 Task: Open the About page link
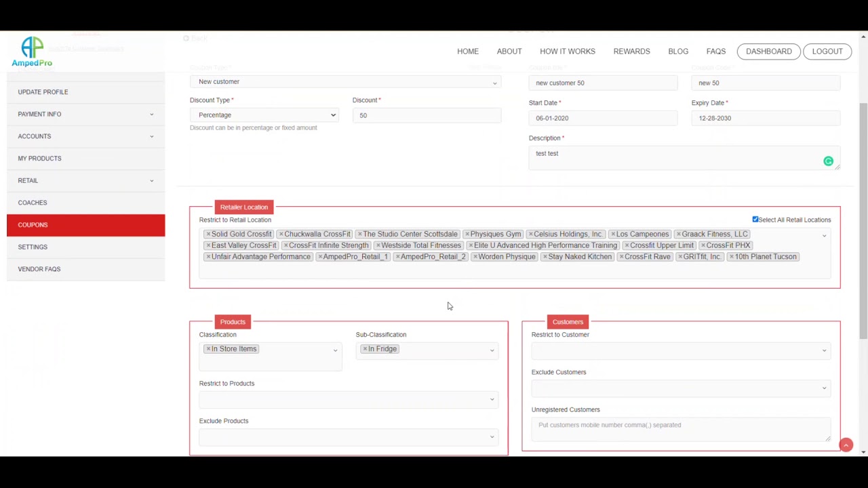509,52
